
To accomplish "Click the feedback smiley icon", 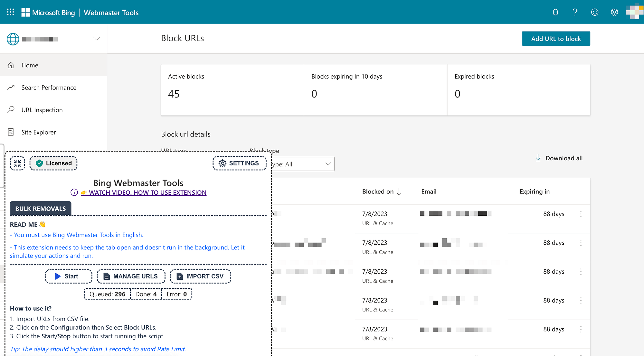I will coord(594,12).
